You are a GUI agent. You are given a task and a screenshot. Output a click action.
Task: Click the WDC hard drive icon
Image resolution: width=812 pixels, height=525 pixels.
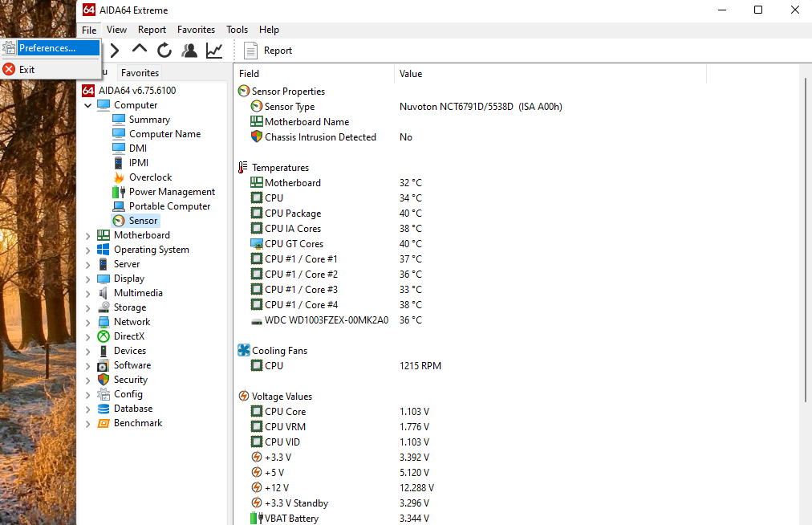pos(256,321)
